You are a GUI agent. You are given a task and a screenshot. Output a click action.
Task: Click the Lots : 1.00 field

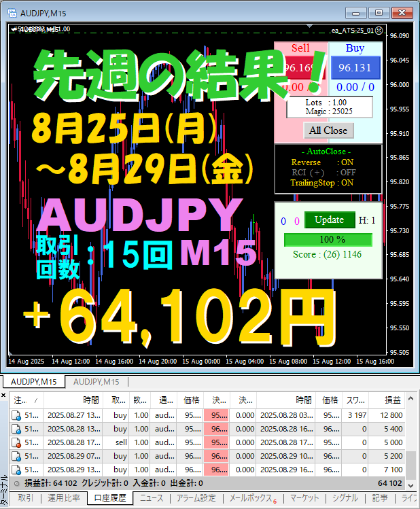326,103
